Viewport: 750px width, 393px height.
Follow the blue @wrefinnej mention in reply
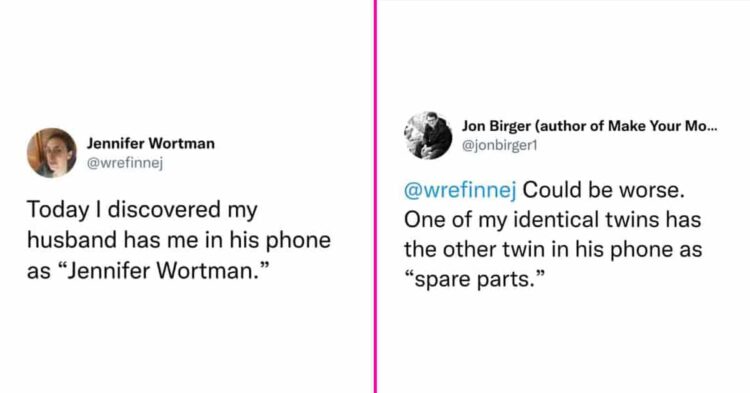coord(460,190)
